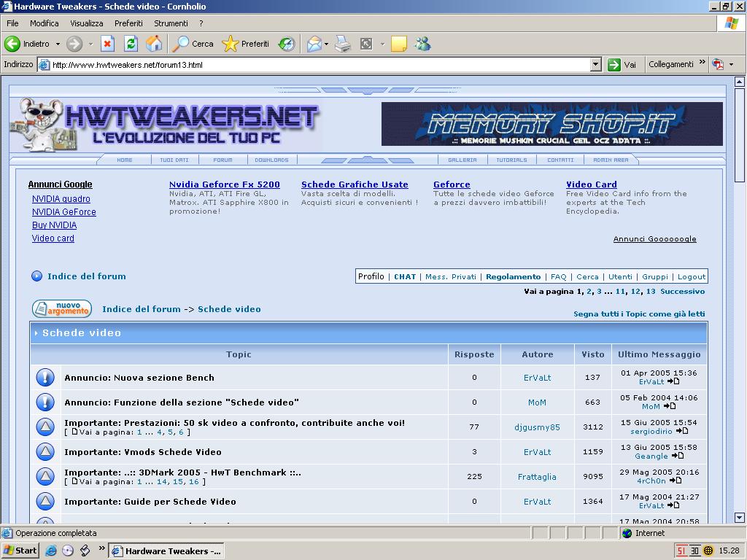Open the File menu
Image resolution: width=747 pixels, height=560 pixels.
(12, 23)
